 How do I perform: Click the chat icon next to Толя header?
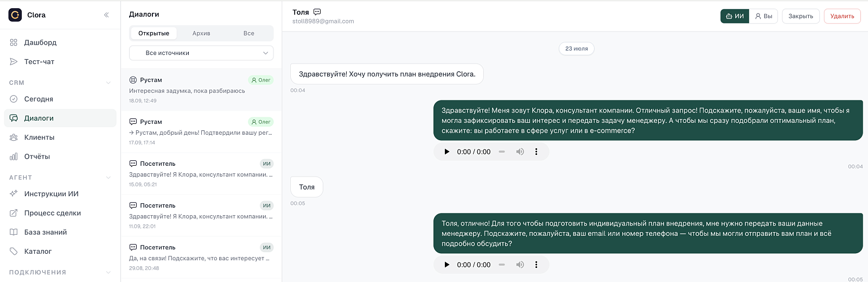point(317,12)
